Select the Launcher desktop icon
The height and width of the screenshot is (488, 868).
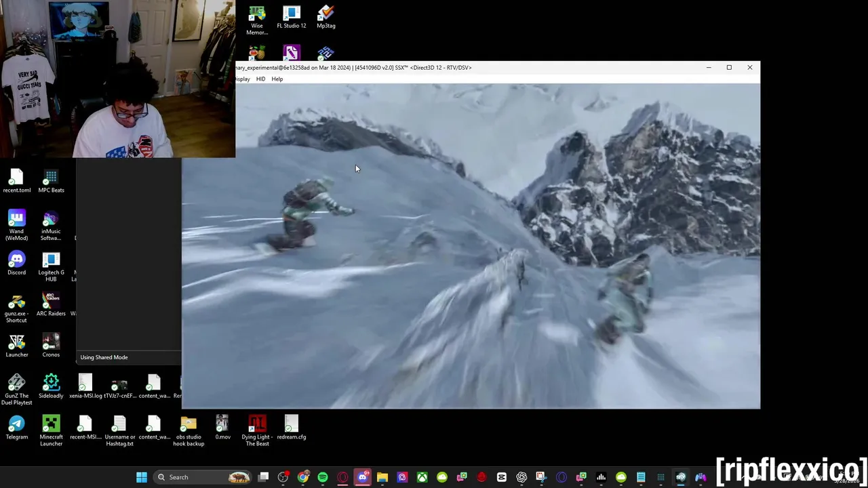point(17,346)
